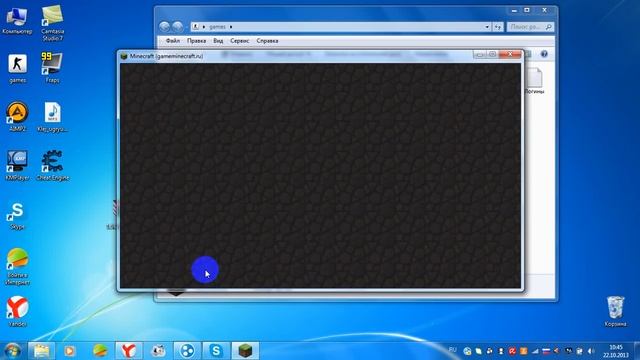Click the Minecraft grass block taskbar button
640x360 pixels.
click(x=245, y=351)
